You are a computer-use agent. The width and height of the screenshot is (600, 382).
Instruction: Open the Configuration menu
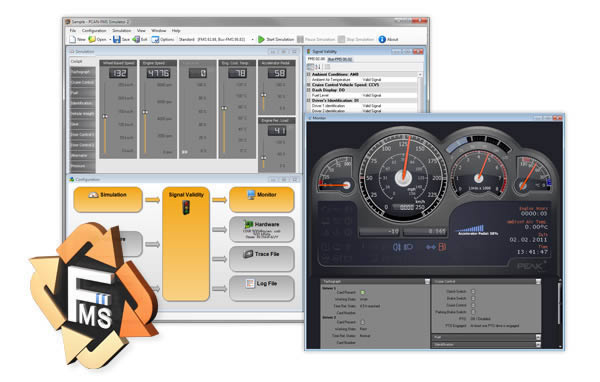pos(94,30)
